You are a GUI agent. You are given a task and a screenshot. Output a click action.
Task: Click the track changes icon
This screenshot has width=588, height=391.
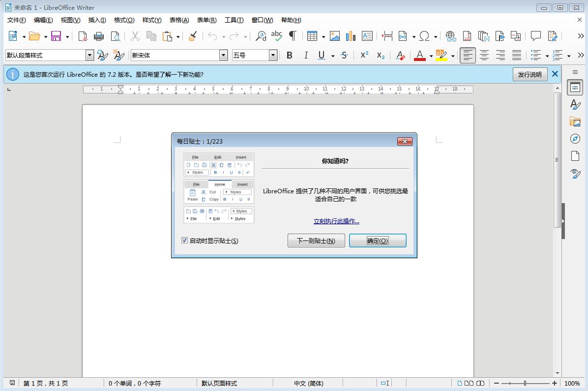[x=553, y=36]
